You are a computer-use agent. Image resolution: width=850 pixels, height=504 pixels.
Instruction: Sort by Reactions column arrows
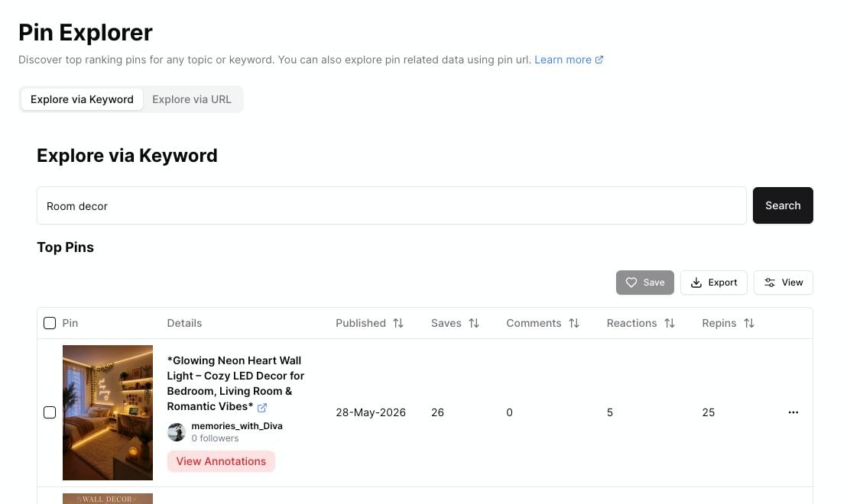pos(670,323)
